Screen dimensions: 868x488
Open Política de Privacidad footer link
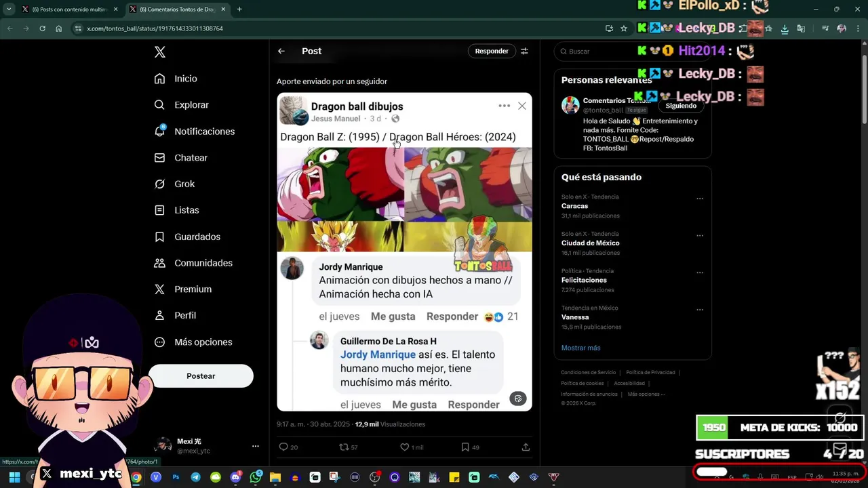650,372
